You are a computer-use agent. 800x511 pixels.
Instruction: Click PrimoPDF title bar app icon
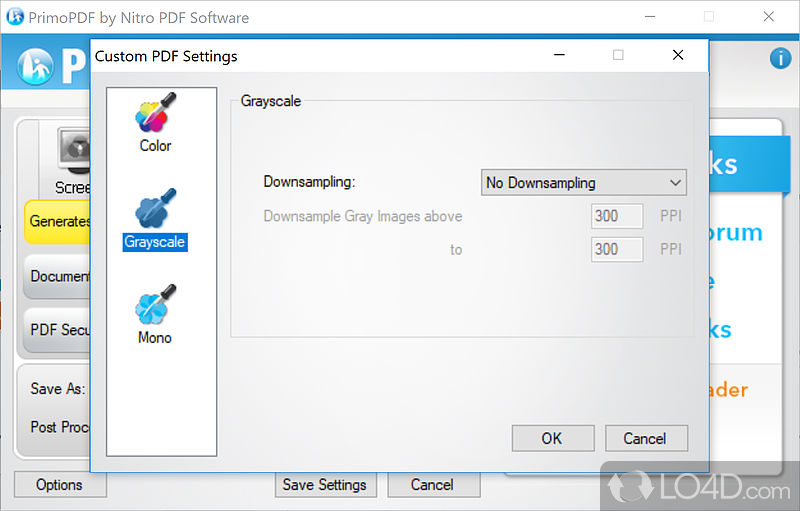pos(15,17)
